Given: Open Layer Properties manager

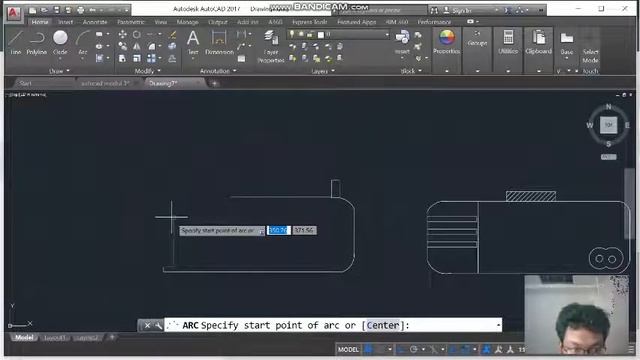Looking at the screenshot, I should [271, 47].
